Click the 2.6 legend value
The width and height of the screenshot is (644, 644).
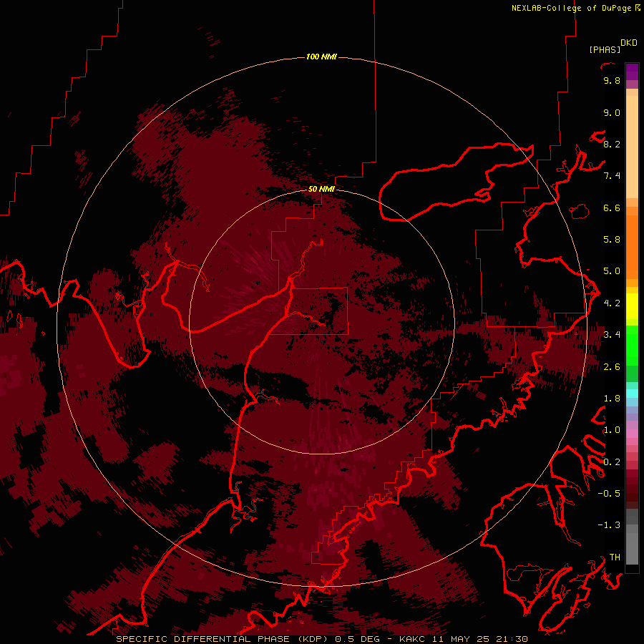point(612,367)
